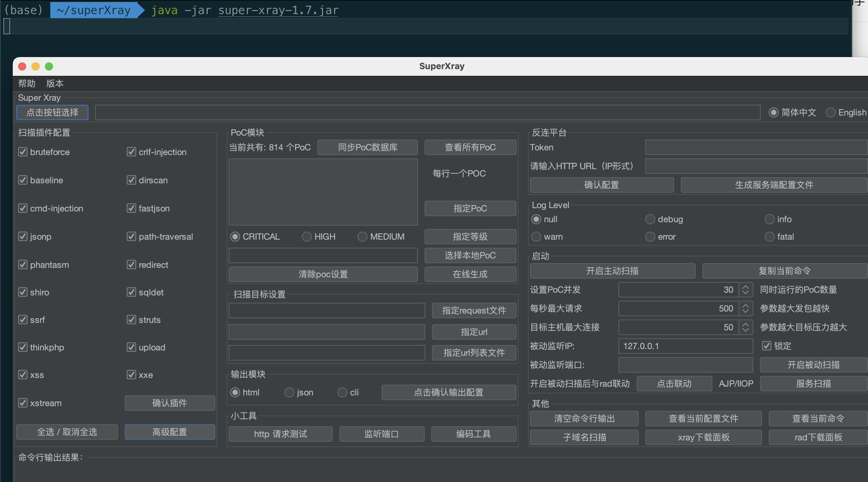Click the max requests per second stepper
This screenshot has width=868, height=482.
pyautogui.click(x=745, y=308)
